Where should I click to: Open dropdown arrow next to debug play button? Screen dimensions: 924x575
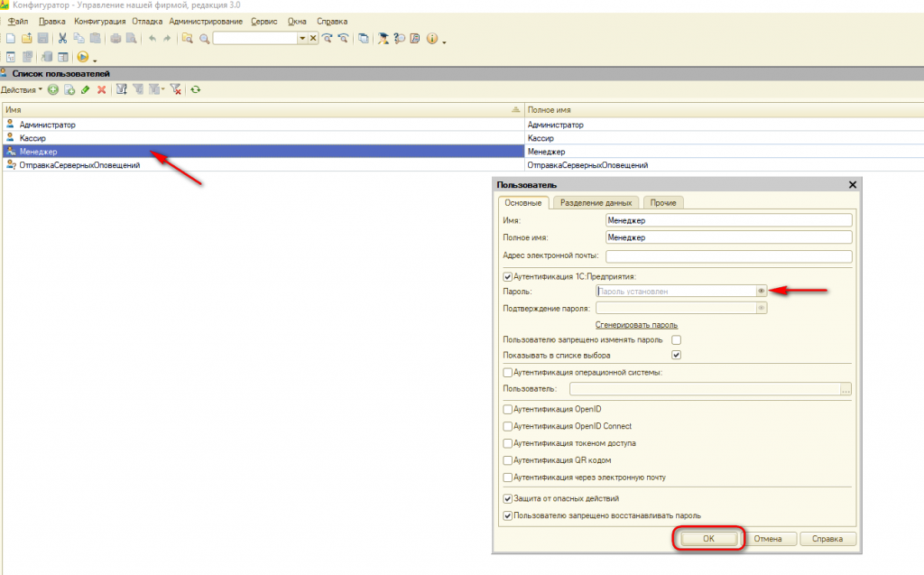[95, 59]
